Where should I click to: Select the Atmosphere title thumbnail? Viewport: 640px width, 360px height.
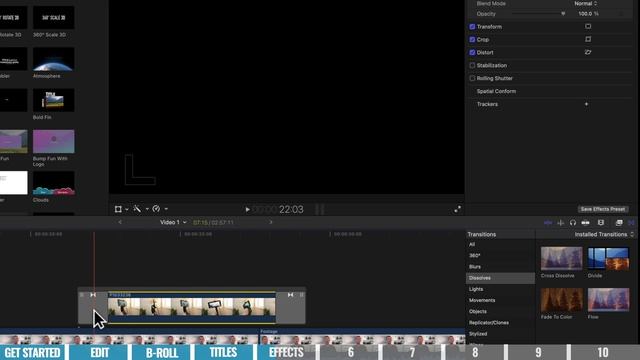(53, 60)
